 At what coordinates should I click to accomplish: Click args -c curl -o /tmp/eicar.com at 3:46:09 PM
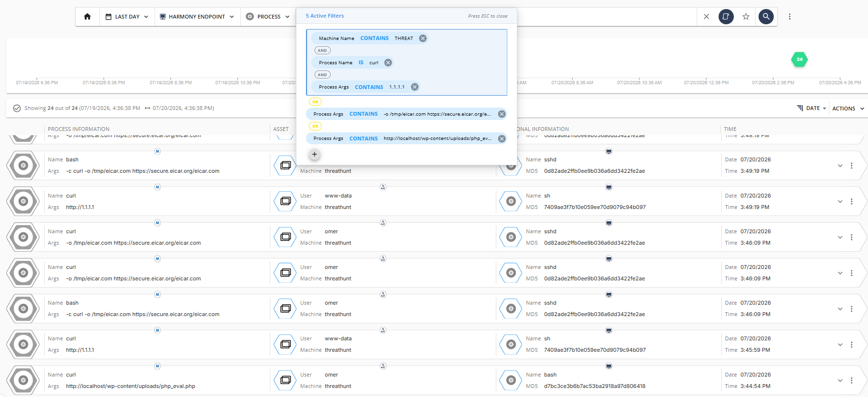pyautogui.click(x=143, y=314)
